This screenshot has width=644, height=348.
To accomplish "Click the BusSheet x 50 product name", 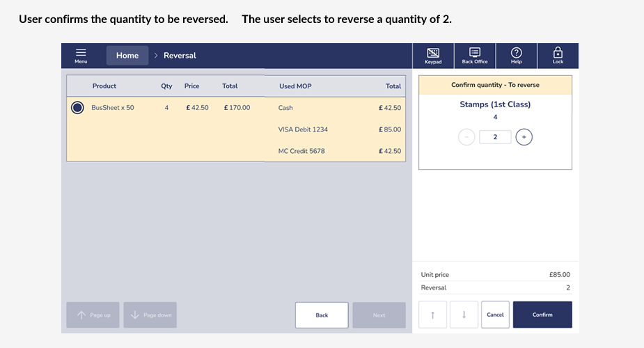I will point(113,107).
